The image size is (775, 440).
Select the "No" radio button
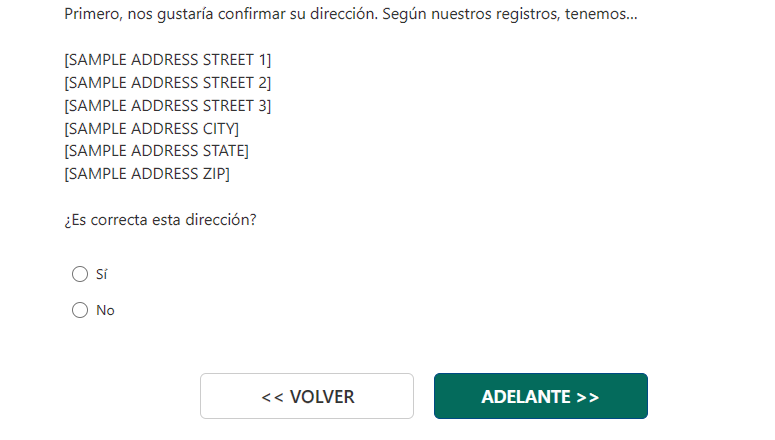point(80,310)
